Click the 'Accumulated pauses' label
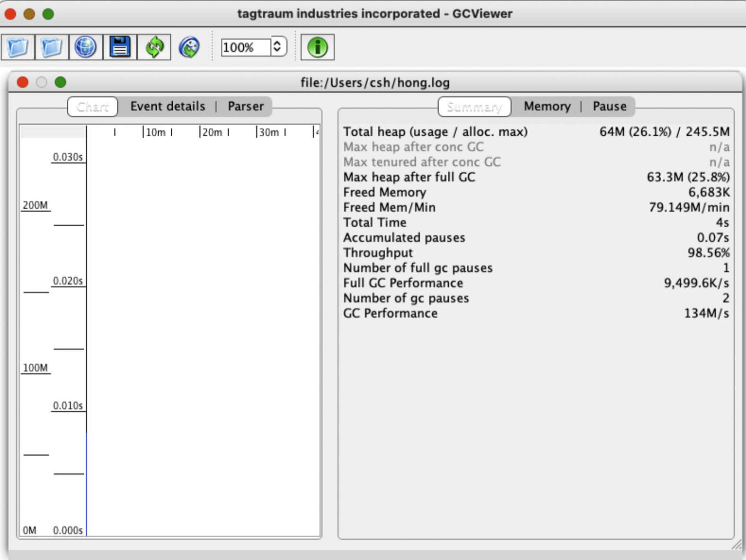746x560 pixels. click(404, 238)
